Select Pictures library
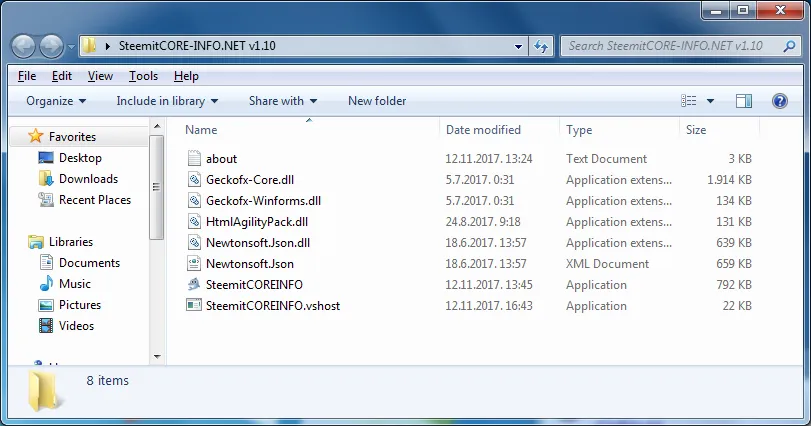Screen dimensions: 811x426 (x=80, y=305)
